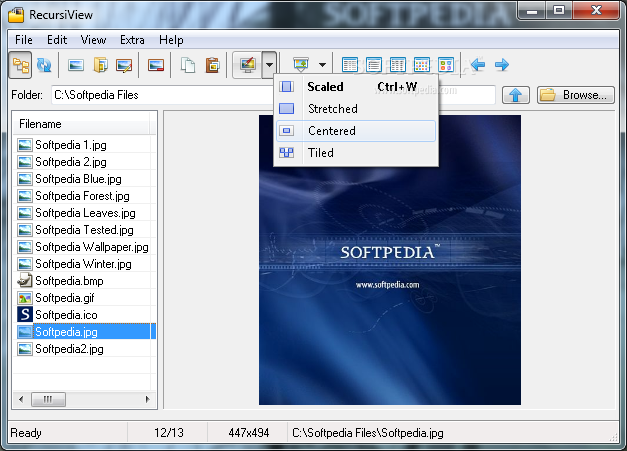Viewport: 627px width, 451px height.
Task: Toggle the recursive folder tree toolbar button
Action: pos(20,65)
